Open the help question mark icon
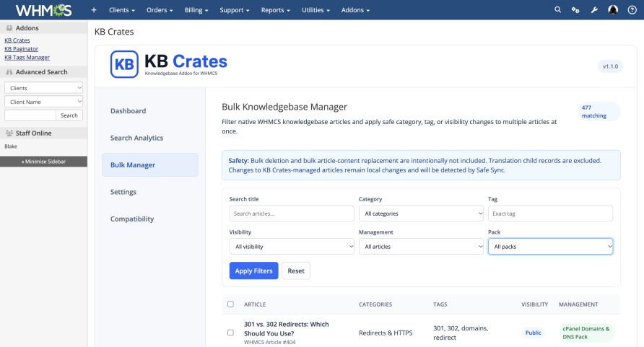This screenshot has width=644, height=347. [x=632, y=10]
